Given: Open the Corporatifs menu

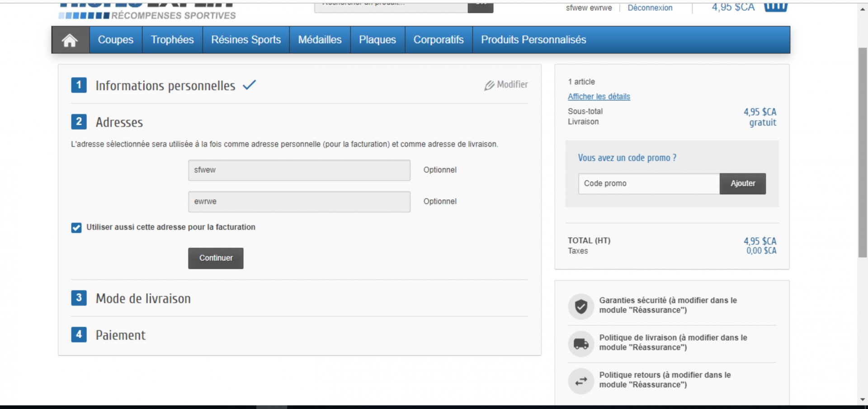Looking at the screenshot, I should click(x=439, y=40).
